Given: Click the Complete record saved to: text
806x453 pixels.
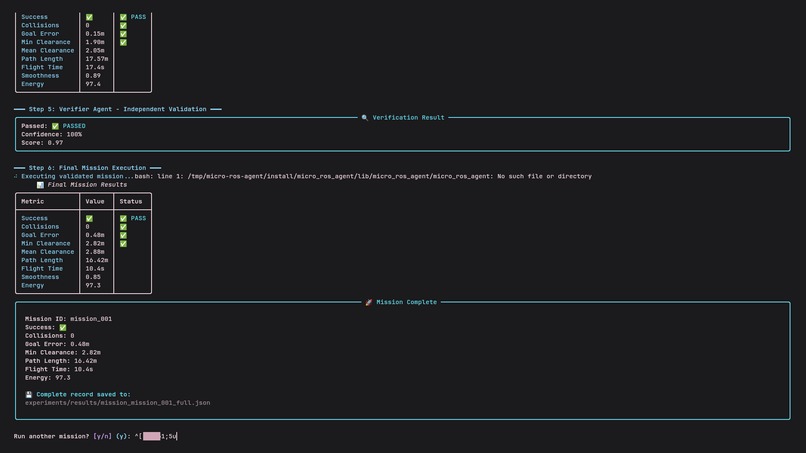Looking at the screenshot, I should (83, 395).
